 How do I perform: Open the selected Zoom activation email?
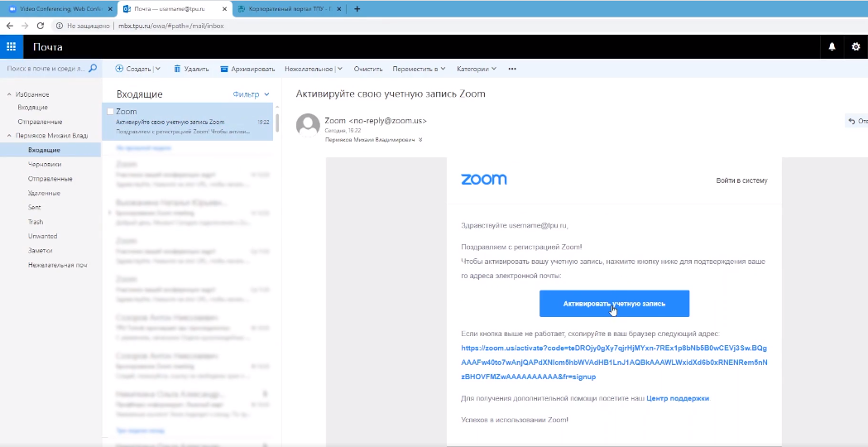tap(187, 122)
